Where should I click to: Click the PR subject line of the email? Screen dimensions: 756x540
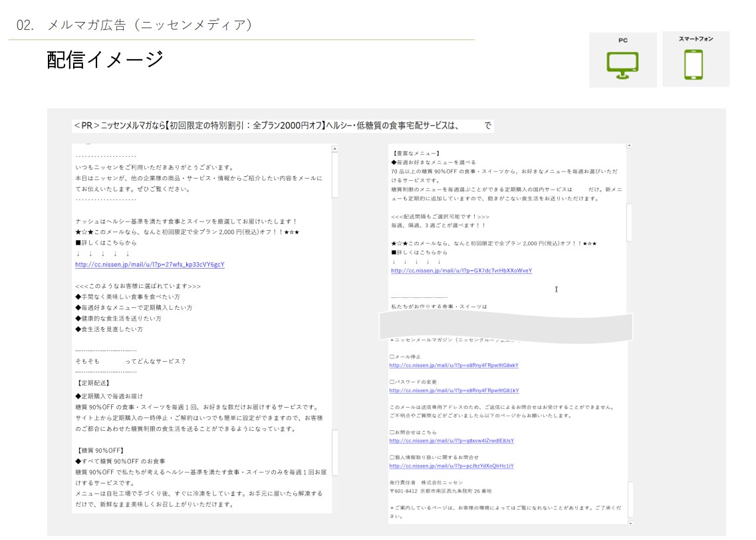283,126
